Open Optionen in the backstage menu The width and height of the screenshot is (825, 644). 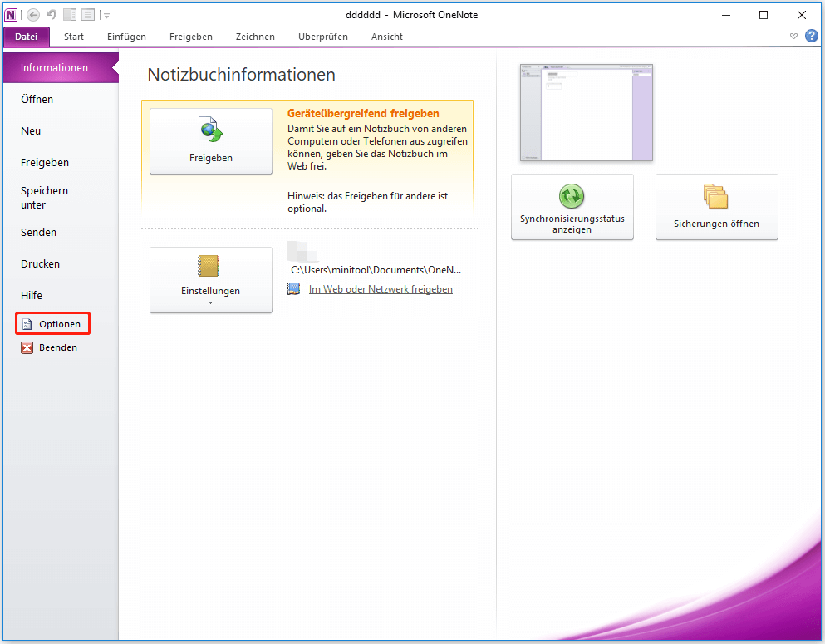52,323
